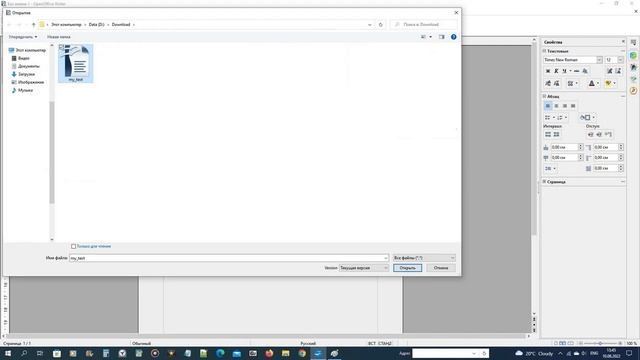This screenshot has height=360, width=640.
Task: Click the Открыть button
Action: click(x=407, y=268)
